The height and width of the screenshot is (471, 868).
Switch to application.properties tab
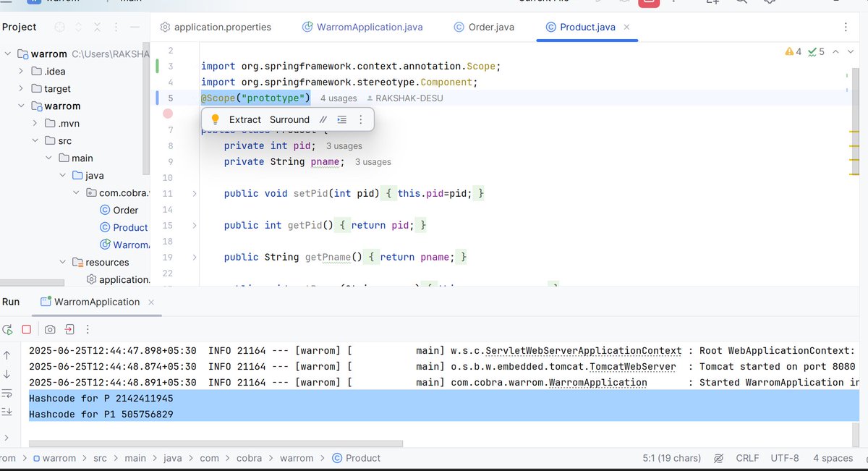[215, 27]
